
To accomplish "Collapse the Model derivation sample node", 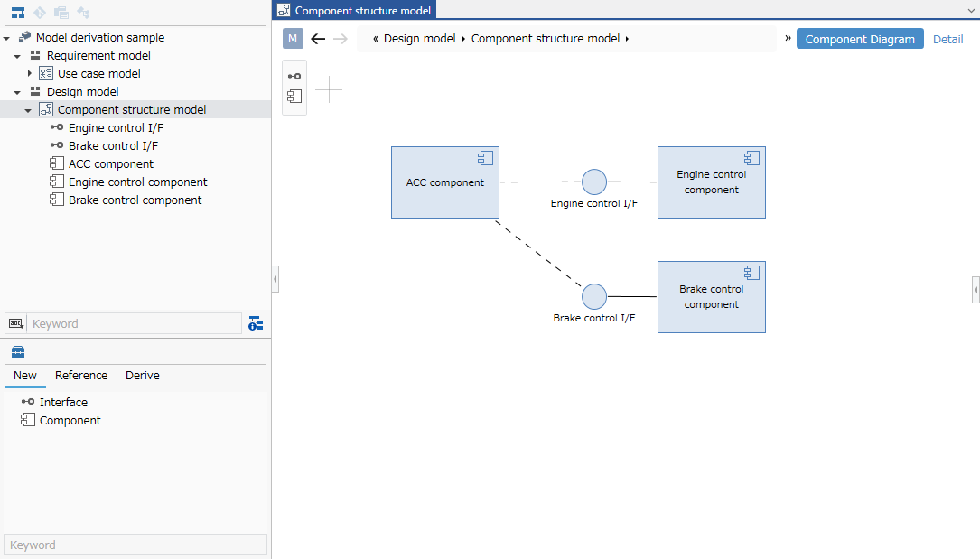I will click(7, 38).
